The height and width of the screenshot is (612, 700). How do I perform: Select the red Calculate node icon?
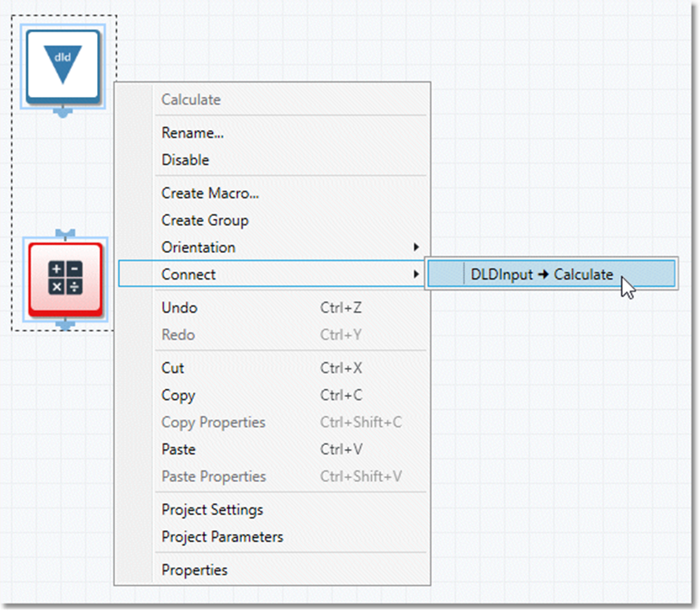coord(65,279)
